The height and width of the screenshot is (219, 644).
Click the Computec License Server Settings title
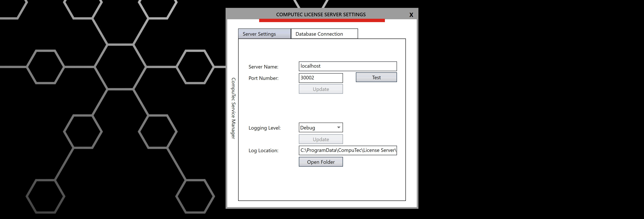(321, 15)
